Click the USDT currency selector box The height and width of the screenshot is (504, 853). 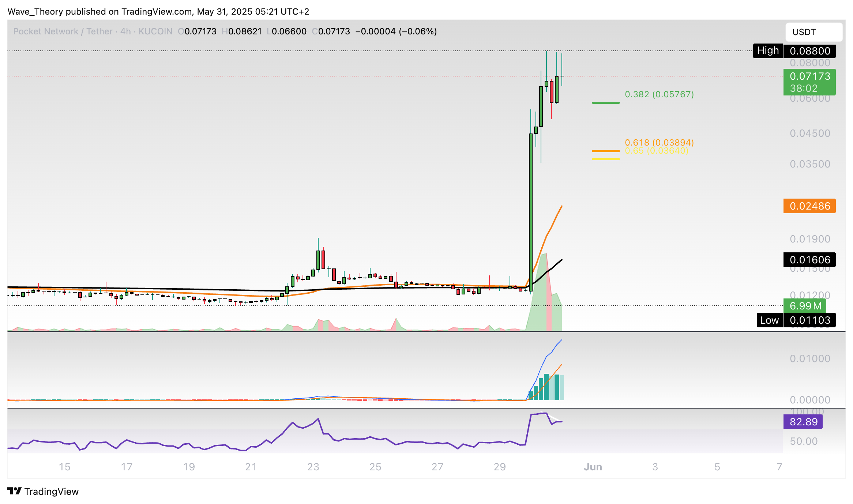coord(814,32)
